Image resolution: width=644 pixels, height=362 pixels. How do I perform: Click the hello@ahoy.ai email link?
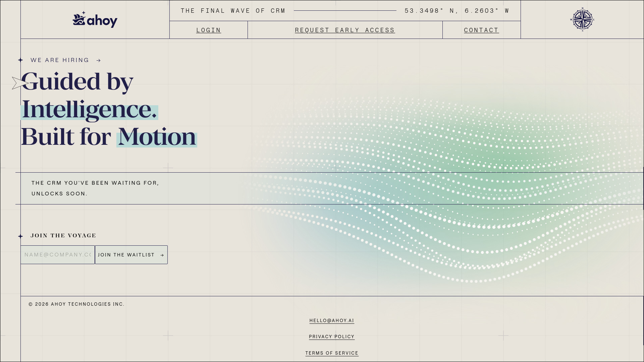pyautogui.click(x=332, y=321)
